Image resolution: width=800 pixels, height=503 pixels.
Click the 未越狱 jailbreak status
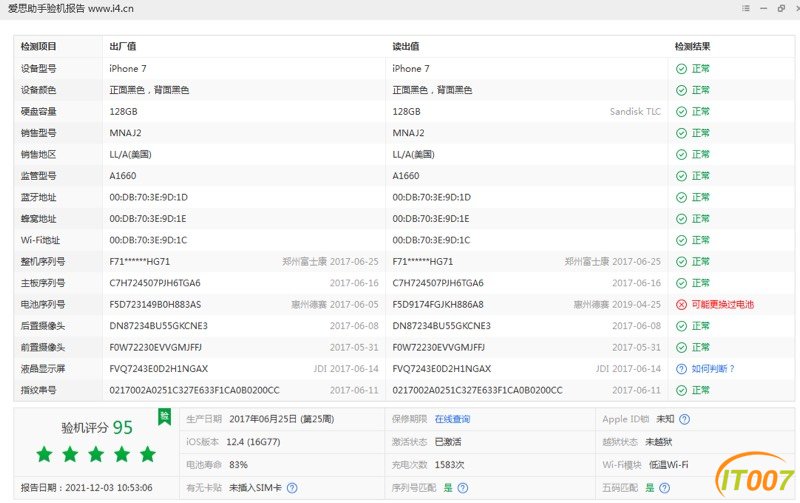click(659, 442)
